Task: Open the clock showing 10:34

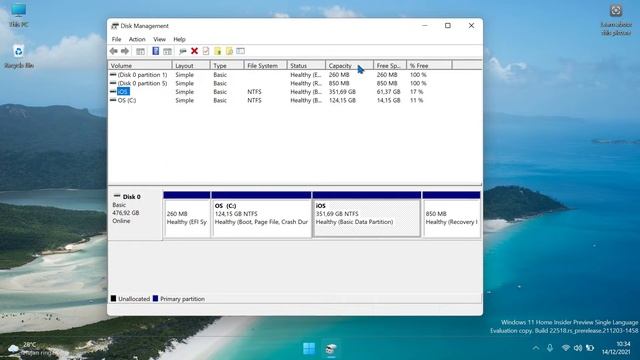Action: click(x=616, y=348)
